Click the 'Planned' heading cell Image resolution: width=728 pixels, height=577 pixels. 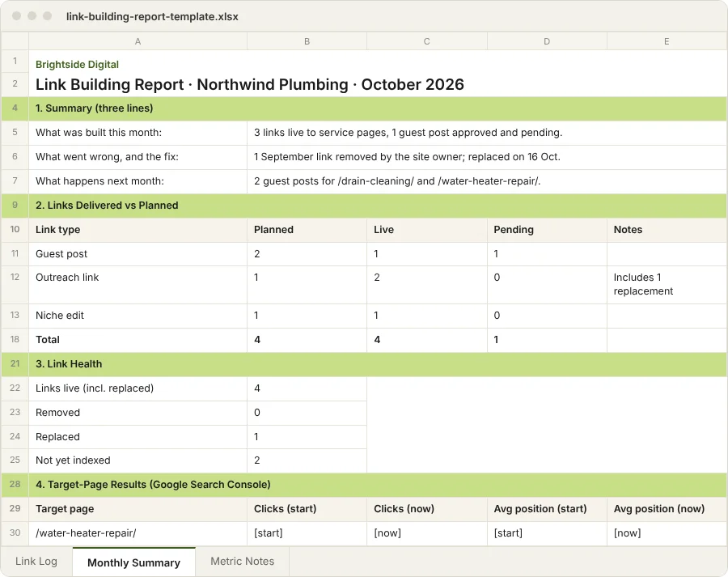pos(307,230)
